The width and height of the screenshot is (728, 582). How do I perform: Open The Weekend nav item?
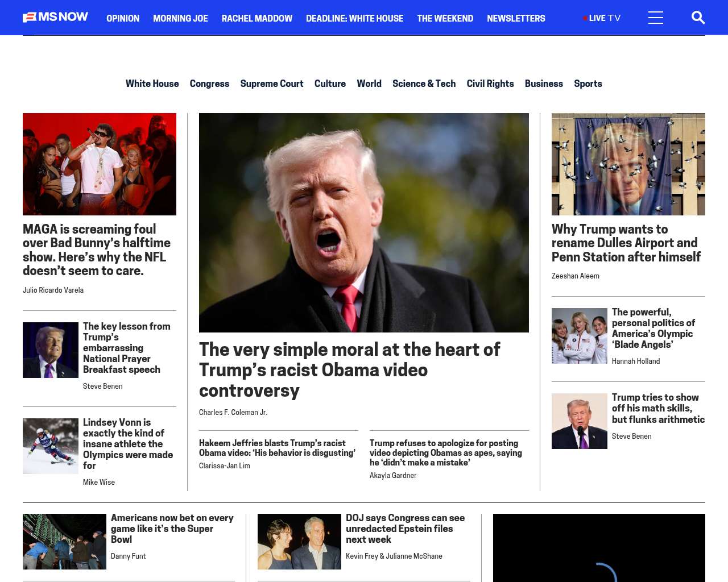445,18
